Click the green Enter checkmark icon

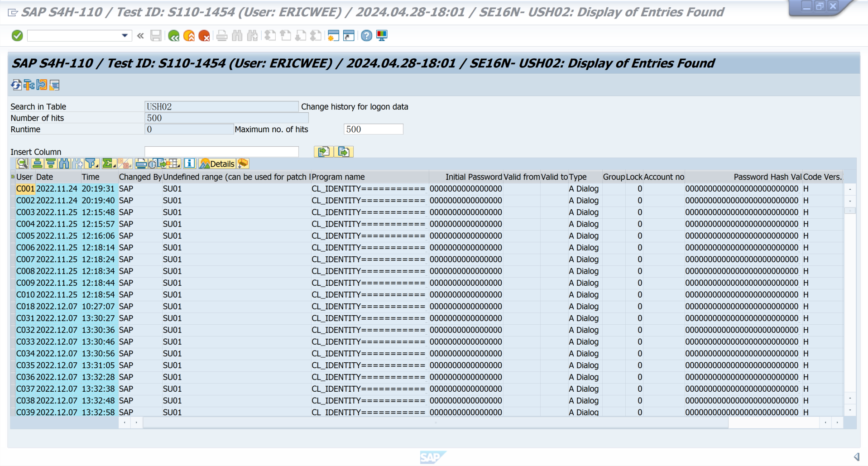[x=17, y=36]
